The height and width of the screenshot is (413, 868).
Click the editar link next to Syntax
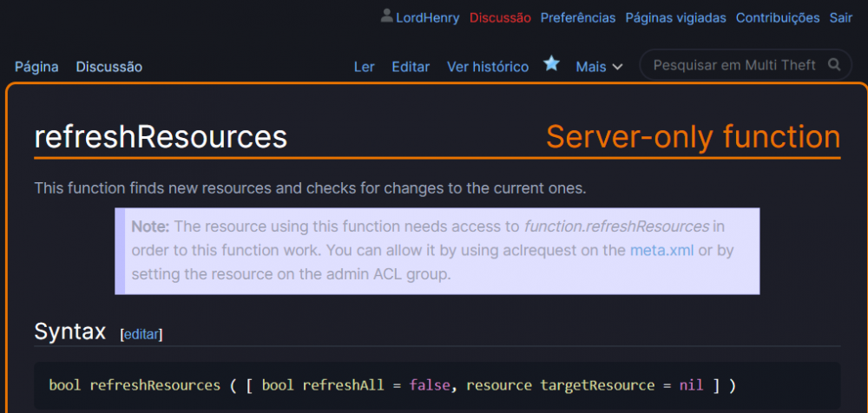coord(141,334)
